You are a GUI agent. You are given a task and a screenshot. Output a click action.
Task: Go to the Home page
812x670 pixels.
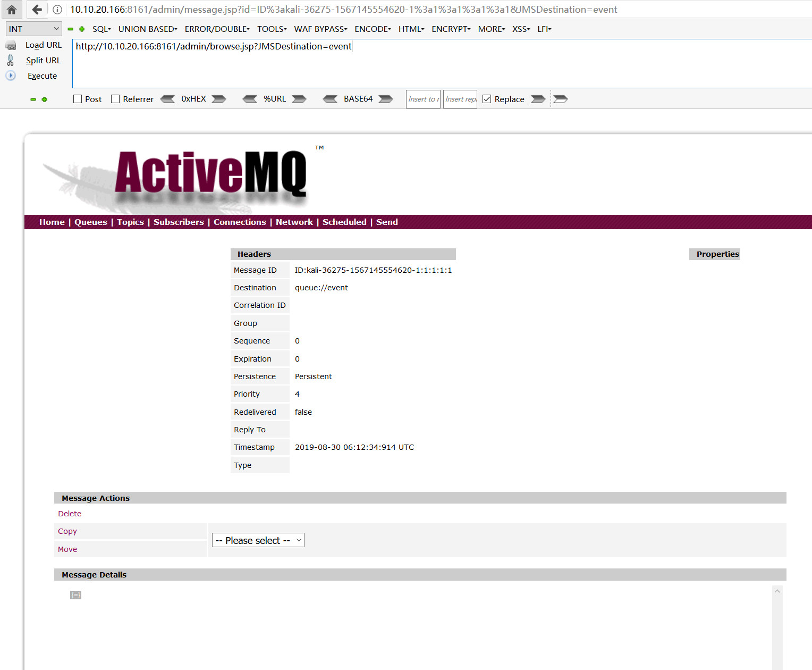click(x=52, y=222)
